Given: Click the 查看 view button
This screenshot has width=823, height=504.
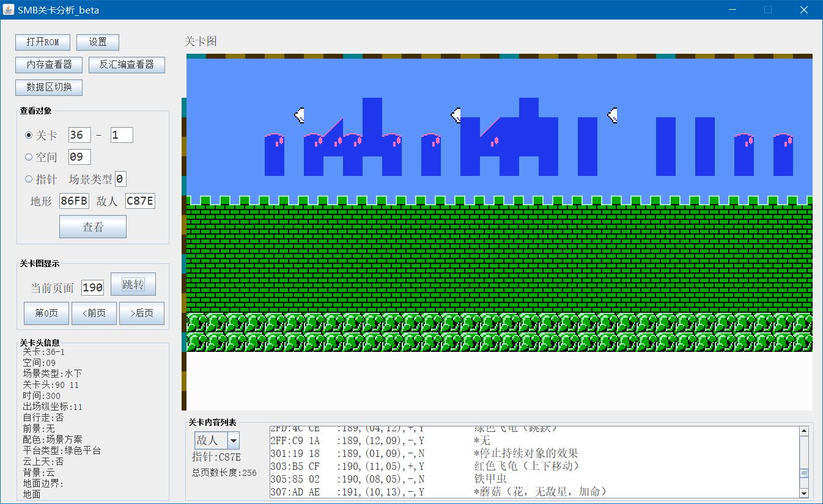Looking at the screenshot, I should (x=93, y=227).
